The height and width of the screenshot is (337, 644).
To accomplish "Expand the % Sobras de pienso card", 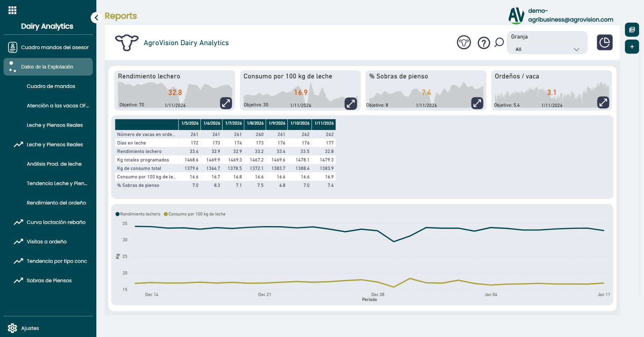I will click(x=477, y=103).
